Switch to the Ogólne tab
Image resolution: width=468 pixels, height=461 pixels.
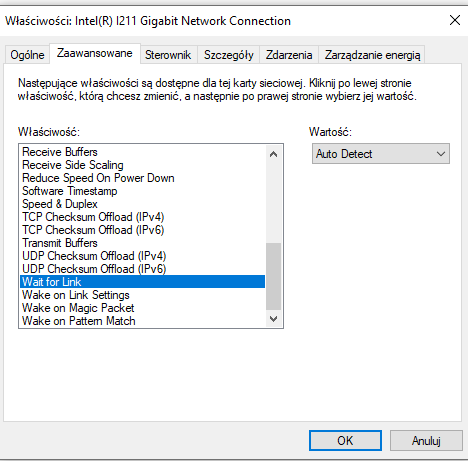tap(27, 55)
